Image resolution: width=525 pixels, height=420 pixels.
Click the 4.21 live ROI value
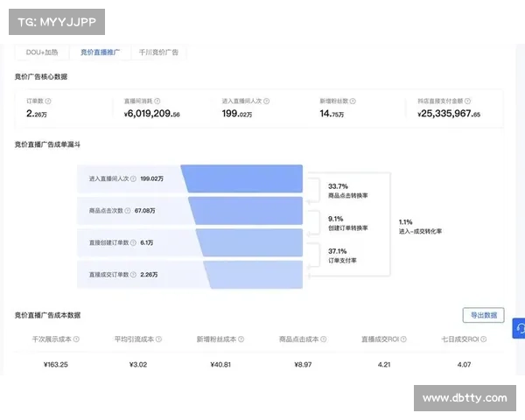[384, 364]
